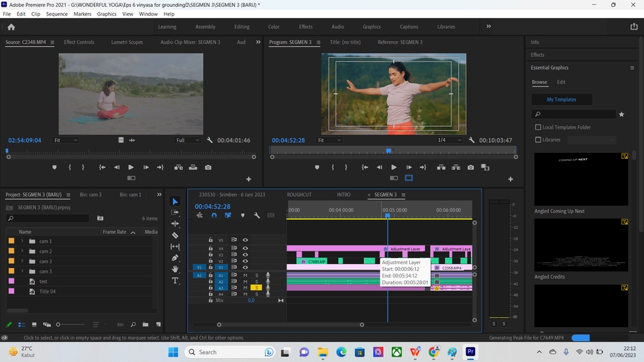The width and height of the screenshot is (644, 362).
Task: Select the Type tool
Action: tap(175, 281)
